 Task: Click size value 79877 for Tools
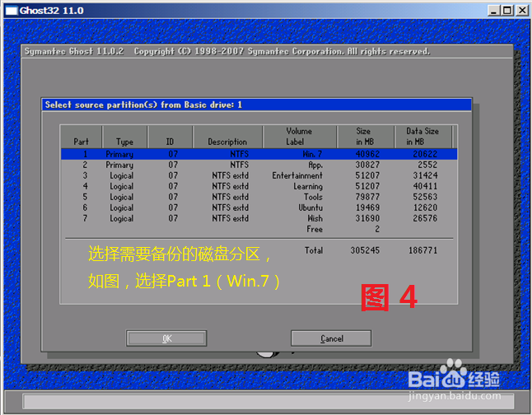(x=367, y=197)
